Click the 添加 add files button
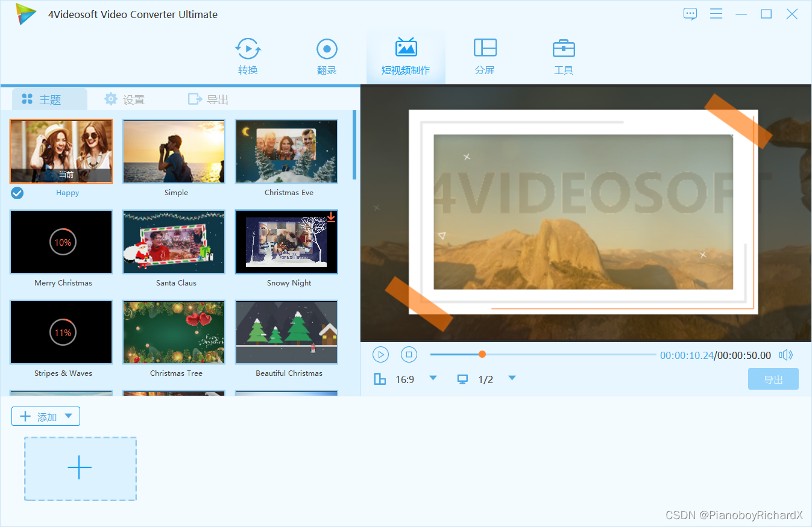The width and height of the screenshot is (812, 527). (x=46, y=416)
